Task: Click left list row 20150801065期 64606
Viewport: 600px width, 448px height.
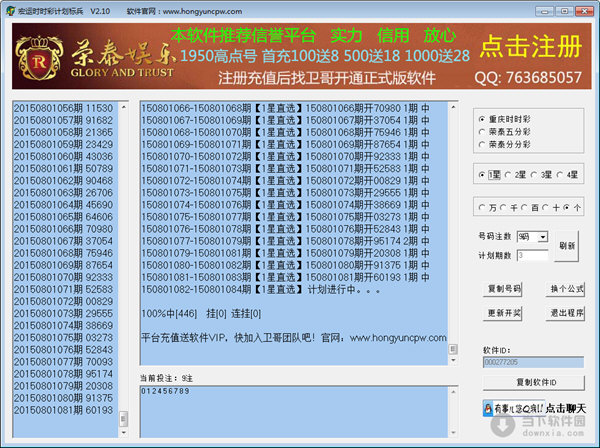Action: 64,217
